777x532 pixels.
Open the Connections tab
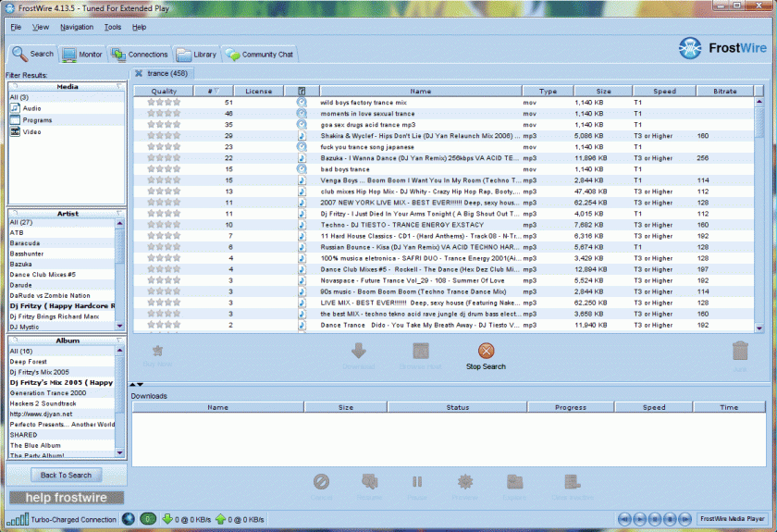pos(140,54)
